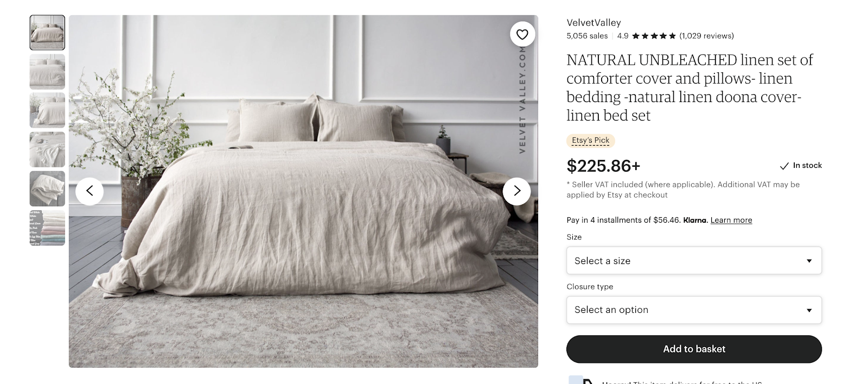Open the Select a size dropdown
The height and width of the screenshot is (384, 868).
tap(694, 261)
